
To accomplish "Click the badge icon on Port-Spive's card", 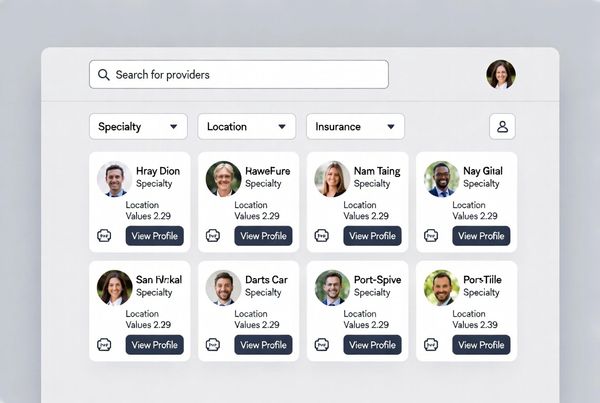I will click(x=321, y=345).
